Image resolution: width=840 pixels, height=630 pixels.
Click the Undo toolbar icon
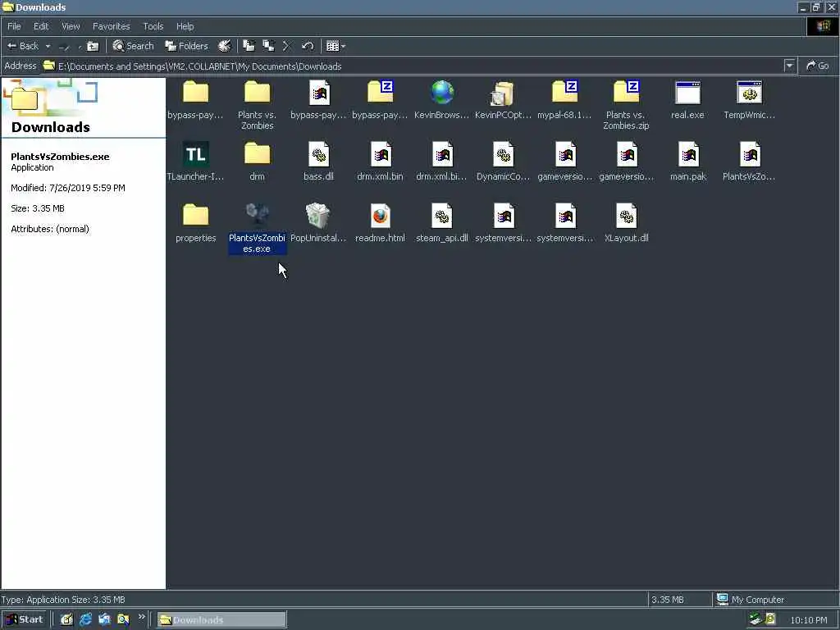click(307, 46)
